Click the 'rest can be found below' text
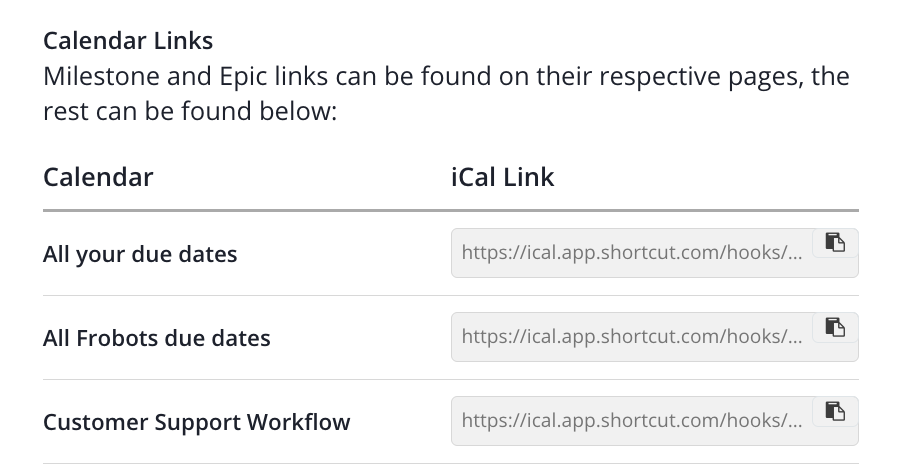Screen dimensions: 904x476 click(x=190, y=111)
